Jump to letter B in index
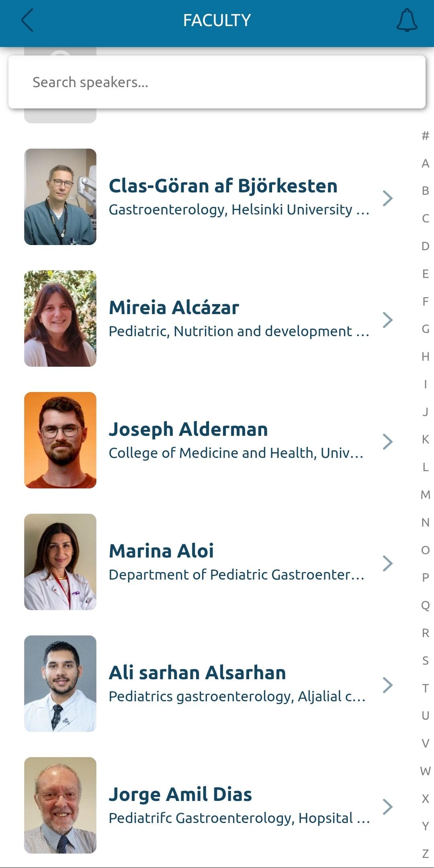 click(x=425, y=191)
